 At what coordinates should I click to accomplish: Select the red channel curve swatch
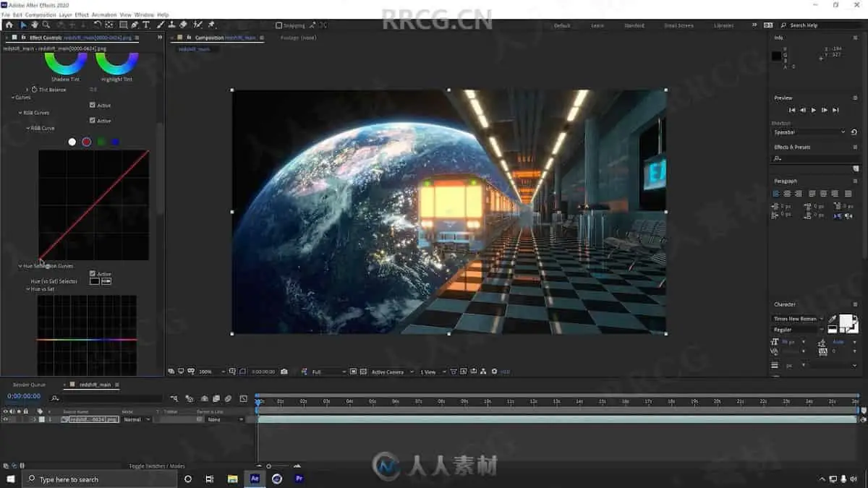(87, 142)
